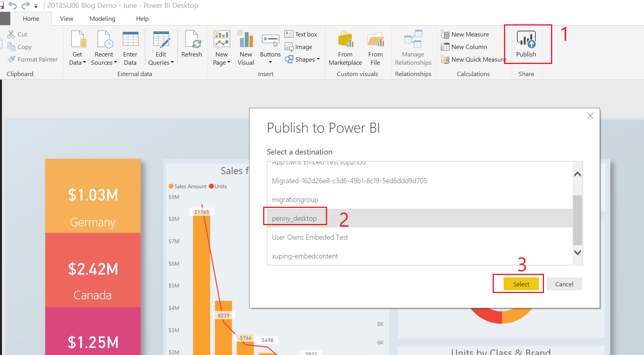The width and height of the screenshot is (644, 355).
Task: Insert a New Visual
Action: coord(246,40)
